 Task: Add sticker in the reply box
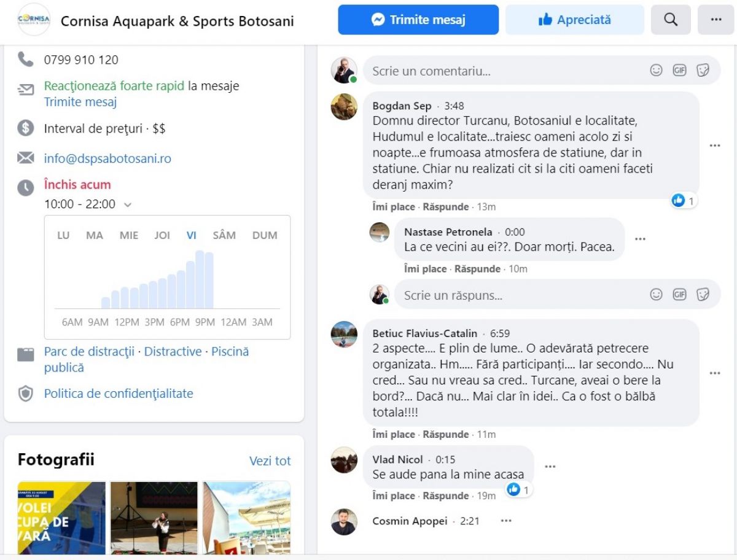(703, 295)
